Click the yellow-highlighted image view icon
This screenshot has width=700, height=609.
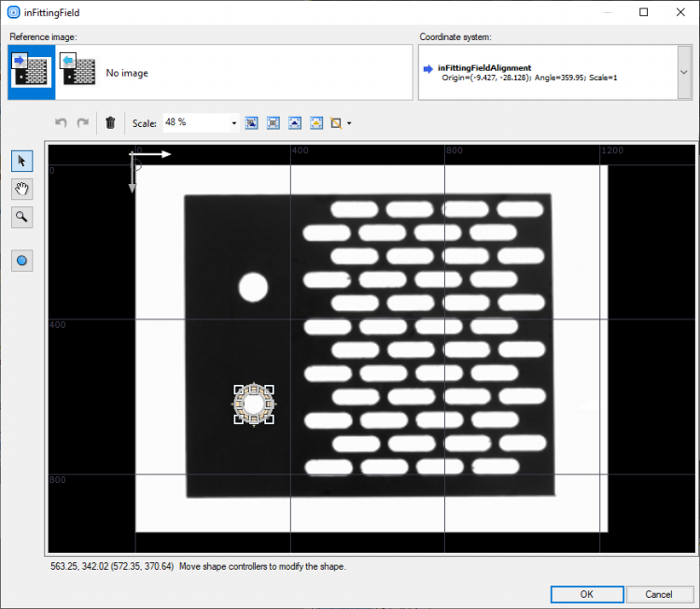coord(315,122)
